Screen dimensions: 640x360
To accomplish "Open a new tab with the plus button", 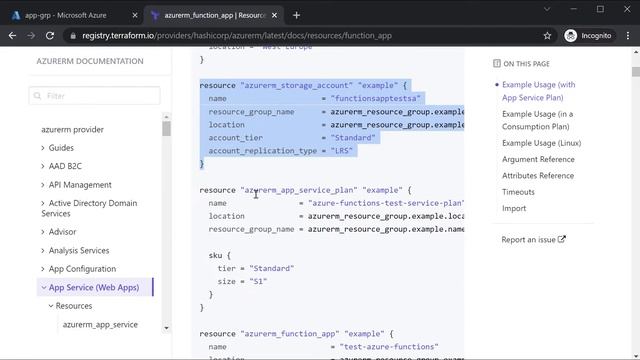I will coord(296,16).
